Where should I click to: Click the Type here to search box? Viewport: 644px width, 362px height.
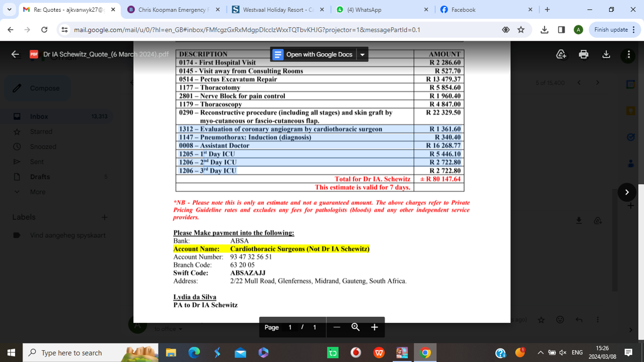pos(90,353)
